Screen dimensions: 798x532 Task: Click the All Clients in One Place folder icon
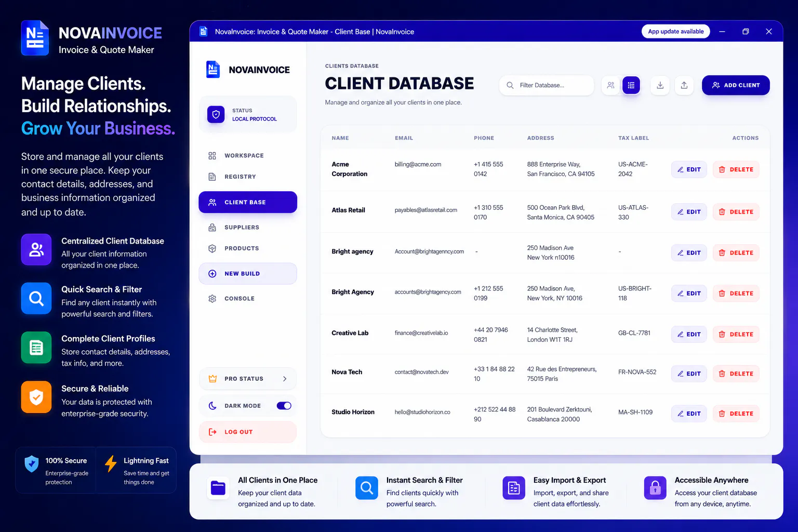(x=218, y=488)
